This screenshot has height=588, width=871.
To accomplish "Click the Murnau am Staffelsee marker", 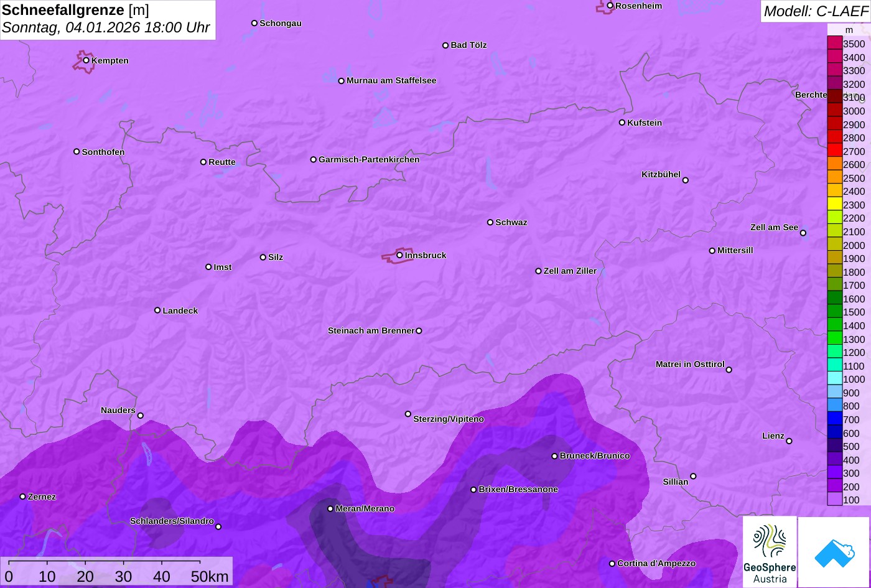I will coord(342,81).
